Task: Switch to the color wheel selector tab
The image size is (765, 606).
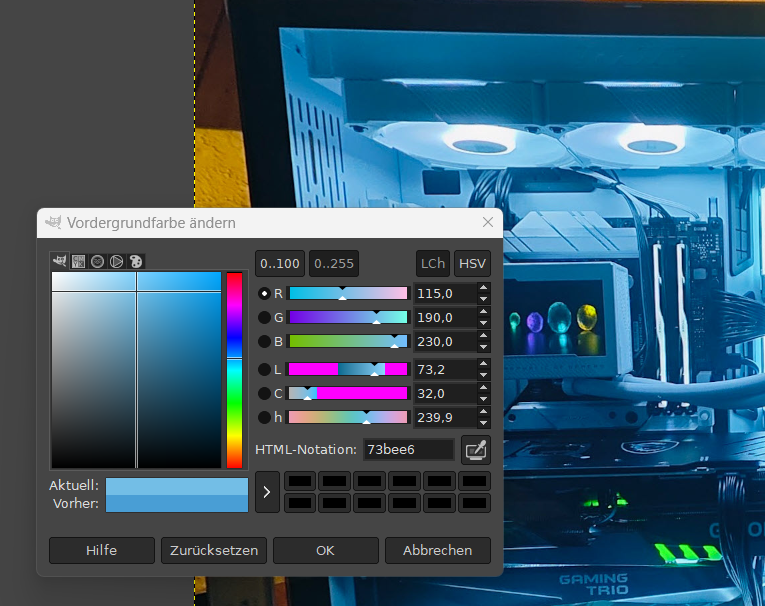Action: coord(117,262)
